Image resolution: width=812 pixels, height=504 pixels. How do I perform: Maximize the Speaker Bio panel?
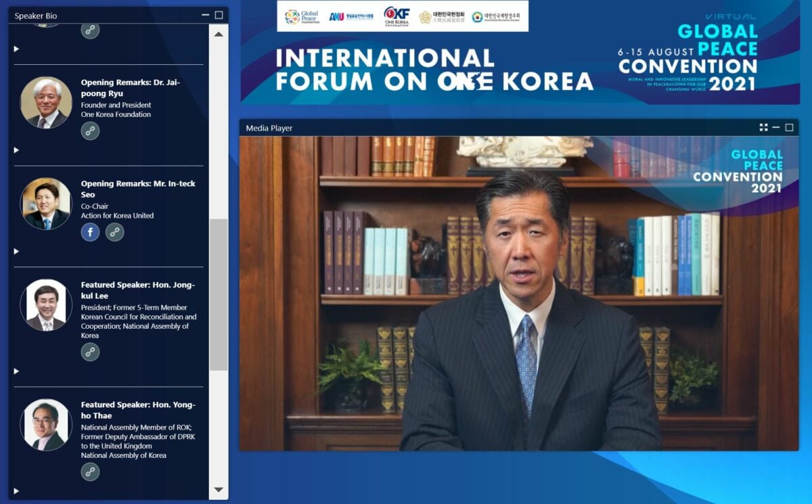[219, 15]
